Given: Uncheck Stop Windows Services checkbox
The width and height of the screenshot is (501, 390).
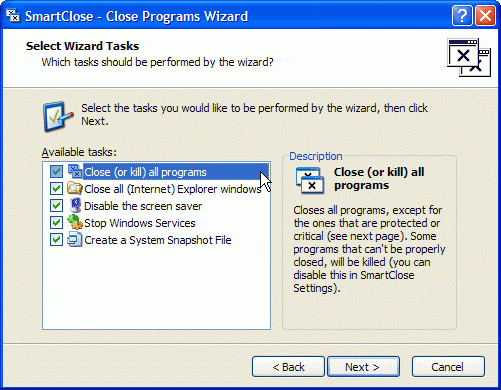Looking at the screenshot, I should point(56,222).
